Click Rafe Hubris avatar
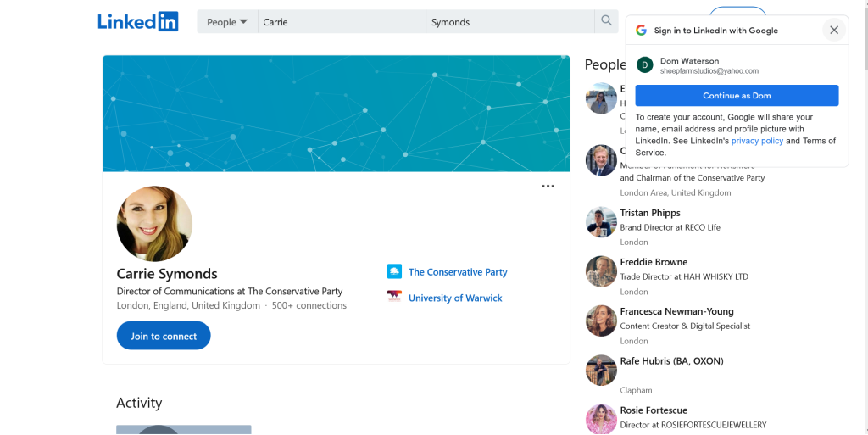 (601, 371)
